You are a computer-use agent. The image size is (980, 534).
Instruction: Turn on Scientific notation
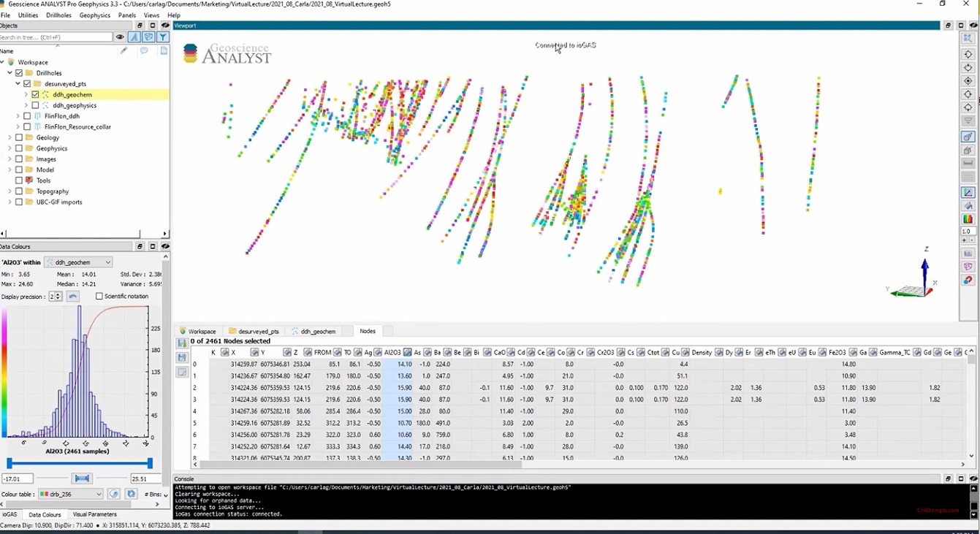point(100,296)
